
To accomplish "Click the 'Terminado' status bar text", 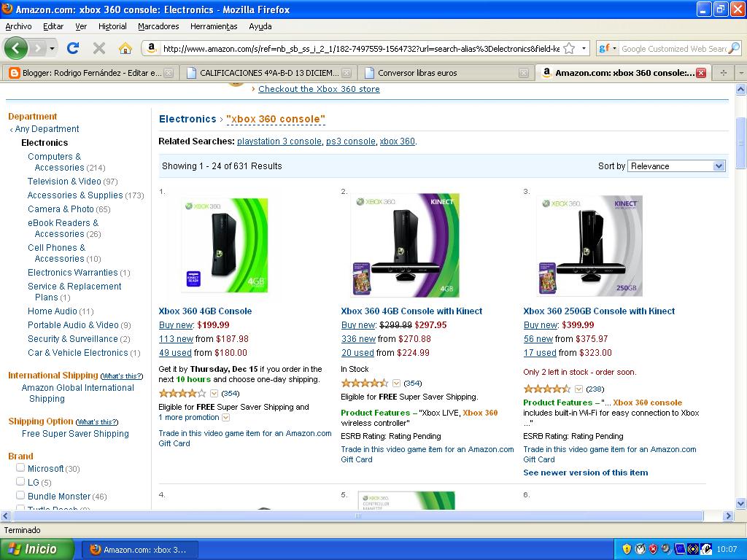I will pyautogui.click(x=23, y=530).
